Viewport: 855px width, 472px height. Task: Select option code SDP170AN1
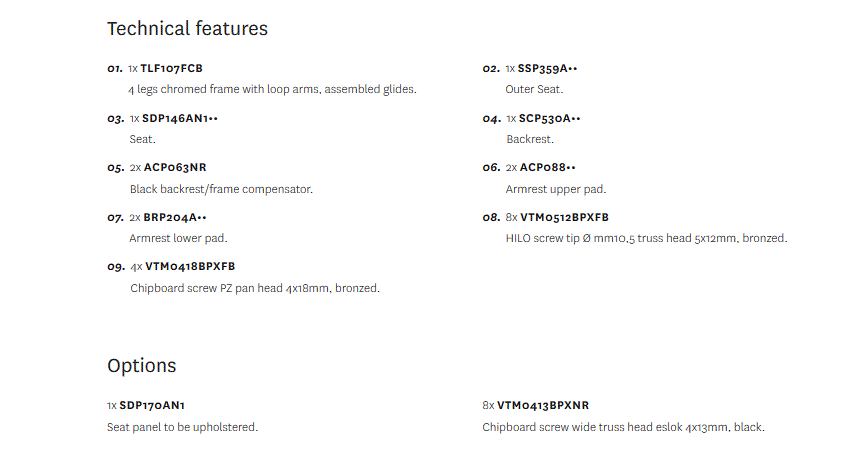[152, 406]
